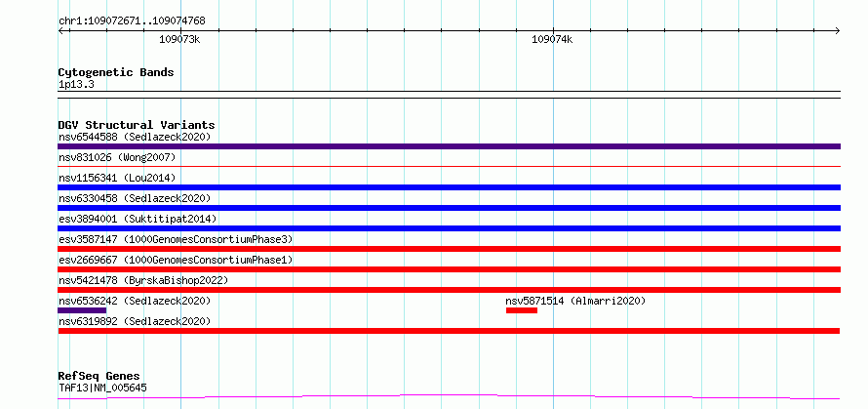This screenshot has width=868, height=409.
Task: Click the right arrowhead of the ruler
Action: point(837,30)
